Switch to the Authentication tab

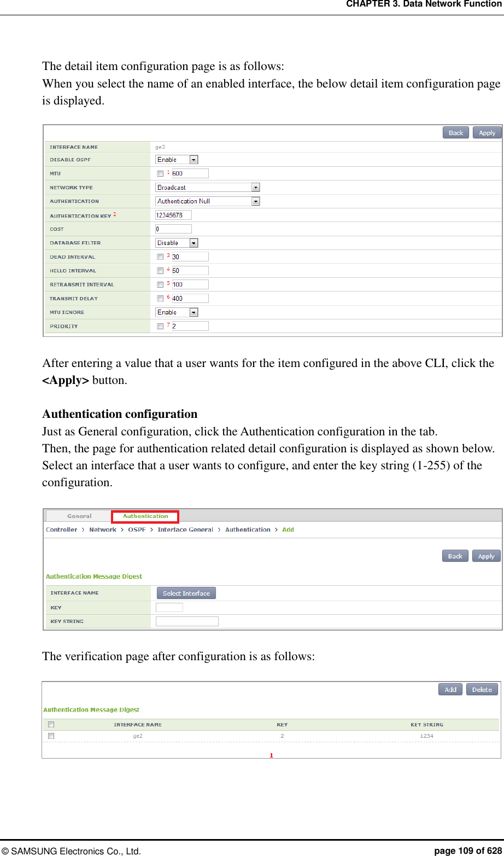pos(145,516)
